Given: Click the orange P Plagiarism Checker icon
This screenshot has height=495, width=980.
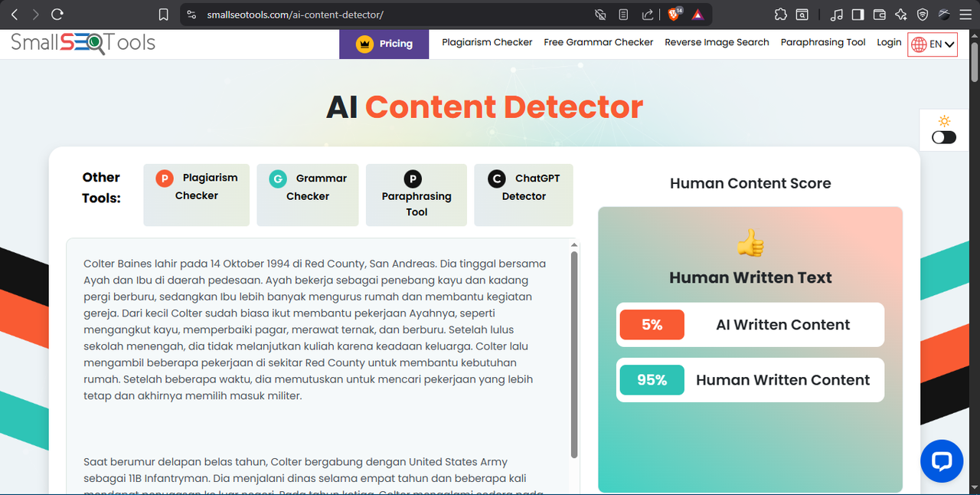Looking at the screenshot, I should [164, 179].
